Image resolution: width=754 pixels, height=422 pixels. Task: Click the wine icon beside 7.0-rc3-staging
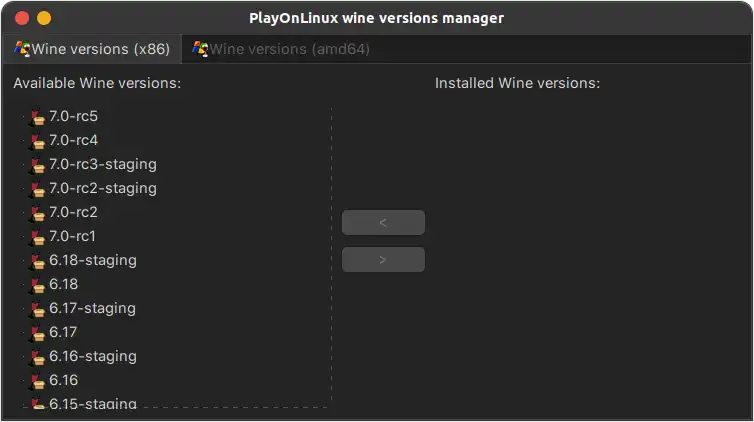pos(37,165)
